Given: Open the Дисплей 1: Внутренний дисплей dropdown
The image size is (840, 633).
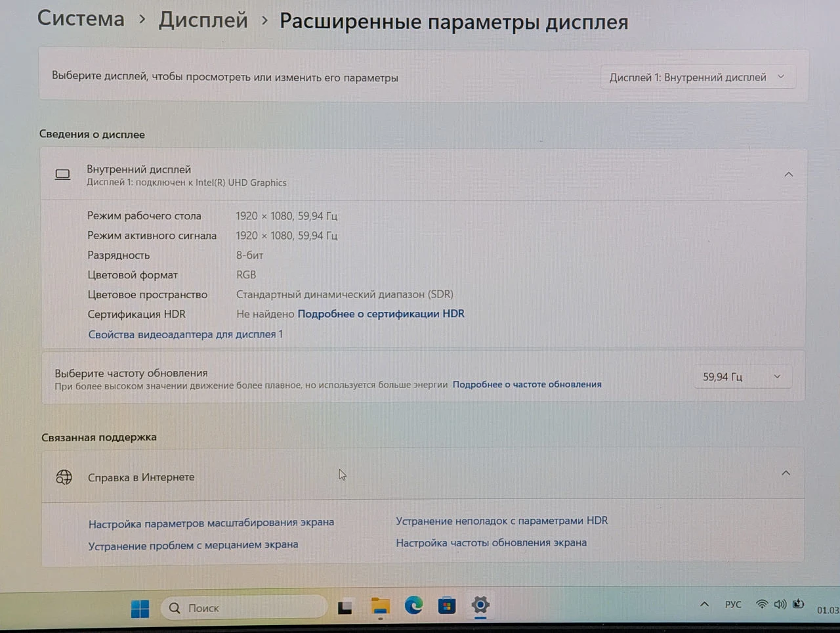Looking at the screenshot, I should (698, 77).
